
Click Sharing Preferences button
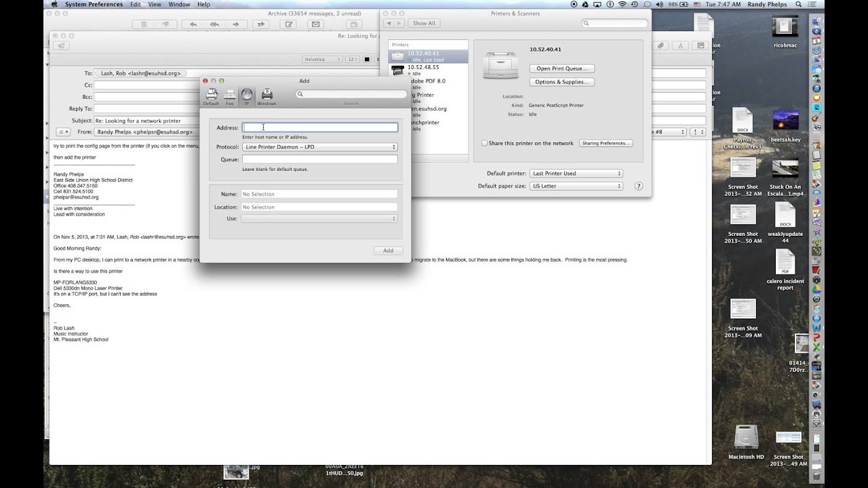(606, 143)
